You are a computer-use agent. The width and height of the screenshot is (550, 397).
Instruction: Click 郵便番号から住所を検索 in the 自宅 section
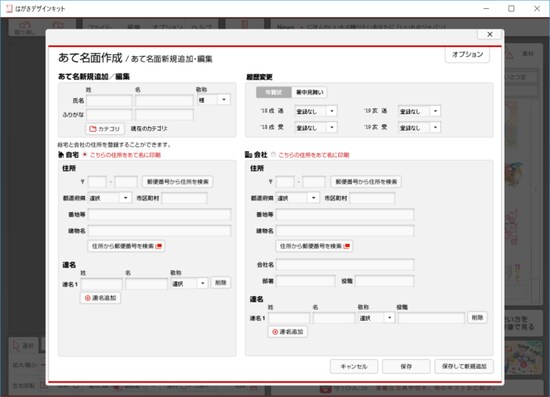coord(177,182)
